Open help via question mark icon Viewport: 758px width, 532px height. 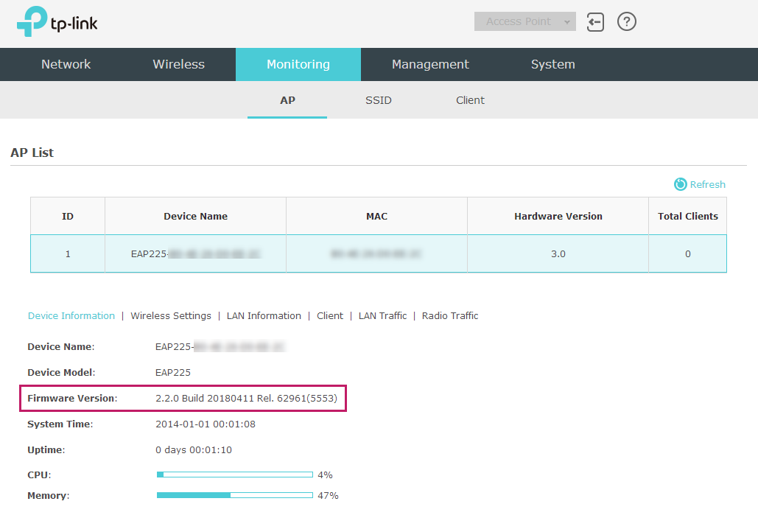tap(626, 21)
